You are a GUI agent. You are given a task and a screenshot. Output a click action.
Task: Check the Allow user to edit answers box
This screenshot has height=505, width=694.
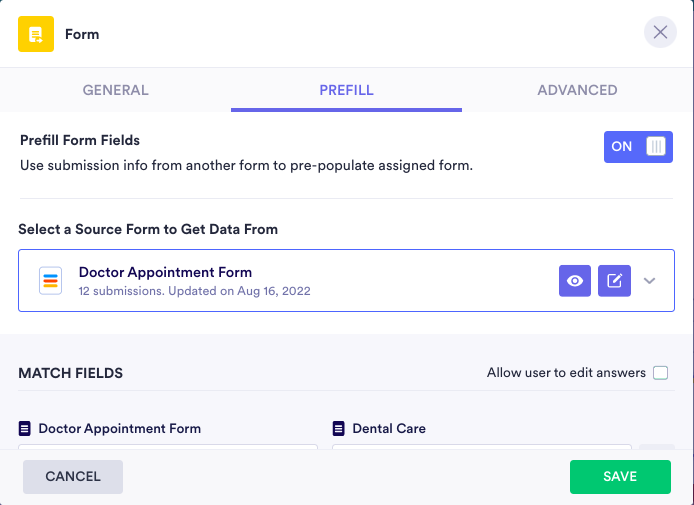pos(660,373)
